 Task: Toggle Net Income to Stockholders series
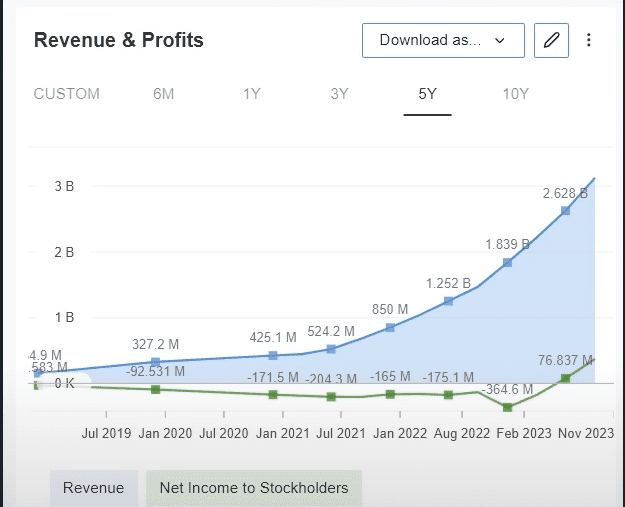click(254, 488)
